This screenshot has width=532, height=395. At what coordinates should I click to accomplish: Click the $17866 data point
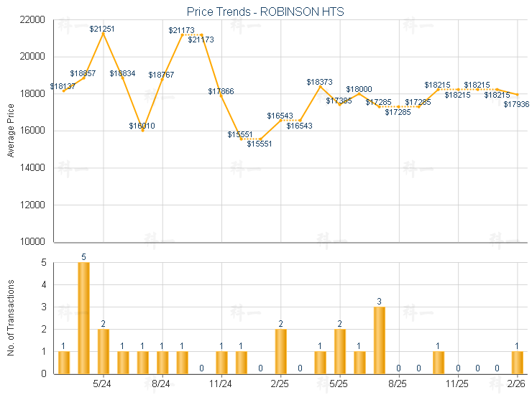coord(221,96)
